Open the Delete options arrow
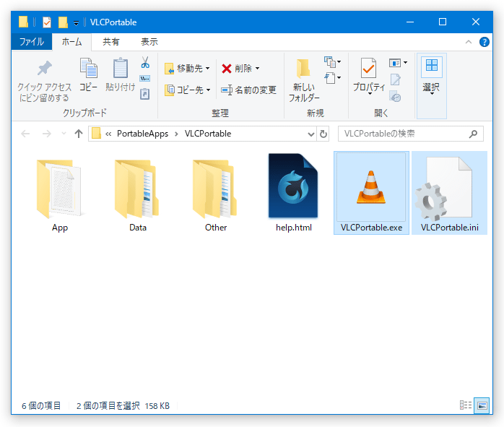 (258, 69)
